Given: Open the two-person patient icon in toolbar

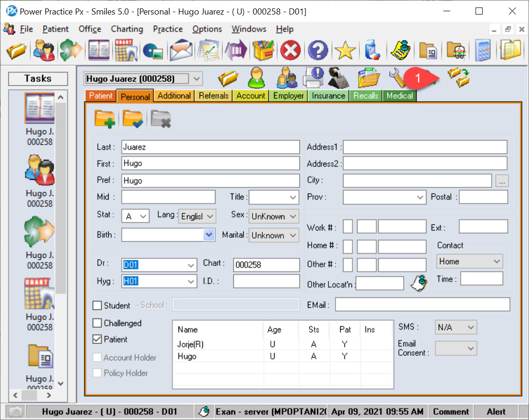Looking at the screenshot, I should coord(44,51).
